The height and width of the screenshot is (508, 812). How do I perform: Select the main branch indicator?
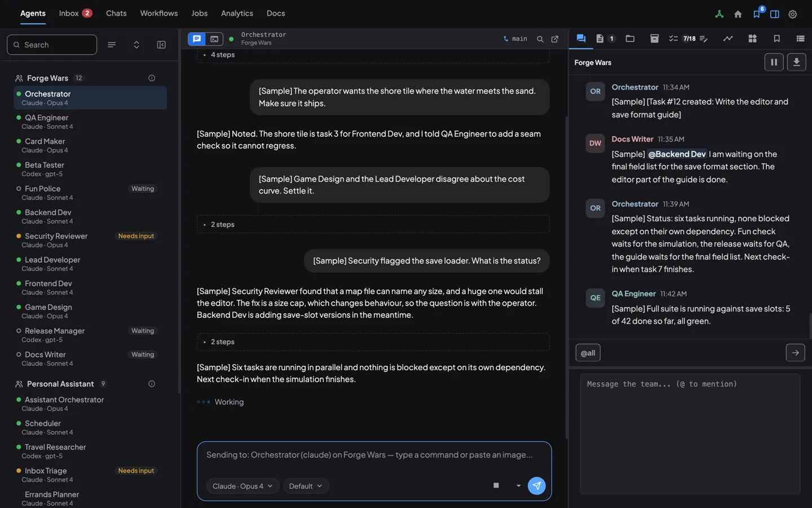tap(515, 39)
